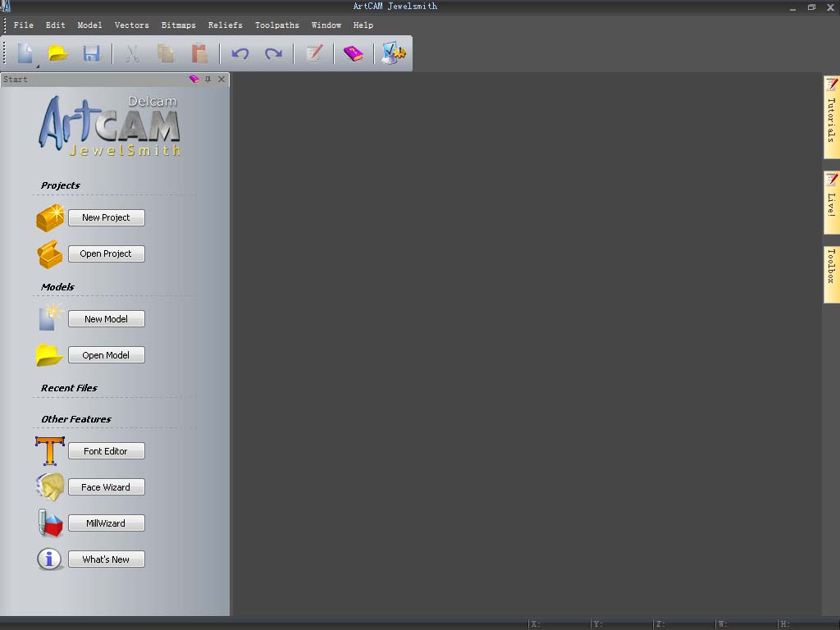Restore the ArtCAM window size
Screen dimensions: 840x630
(811, 7)
